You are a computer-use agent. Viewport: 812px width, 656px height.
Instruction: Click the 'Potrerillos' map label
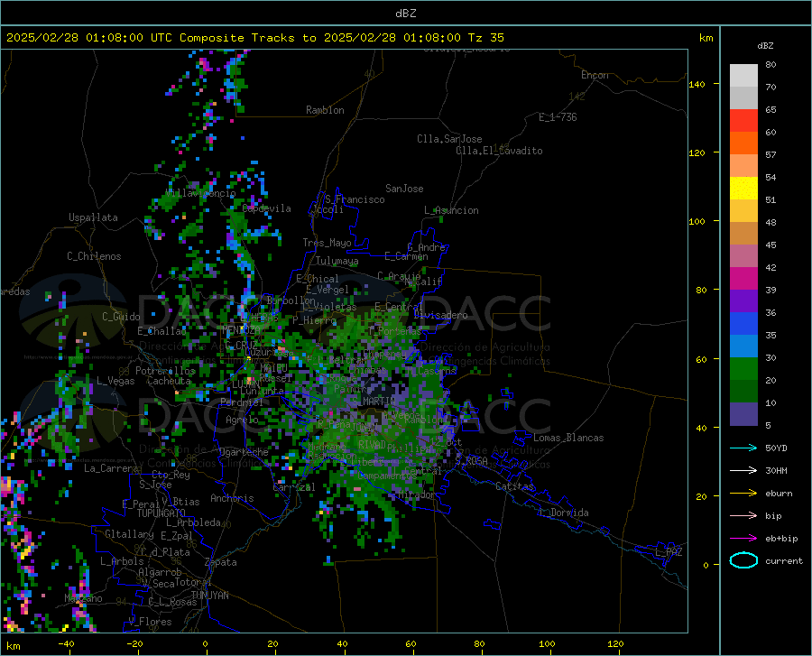pyautogui.click(x=165, y=371)
